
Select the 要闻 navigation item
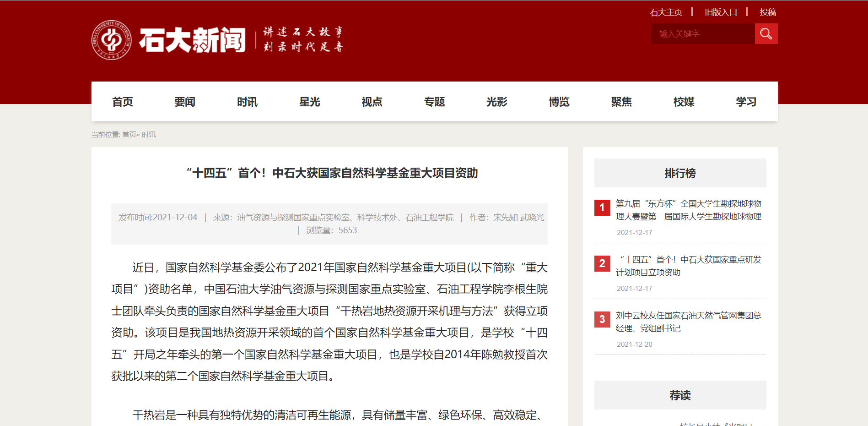(x=185, y=102)
